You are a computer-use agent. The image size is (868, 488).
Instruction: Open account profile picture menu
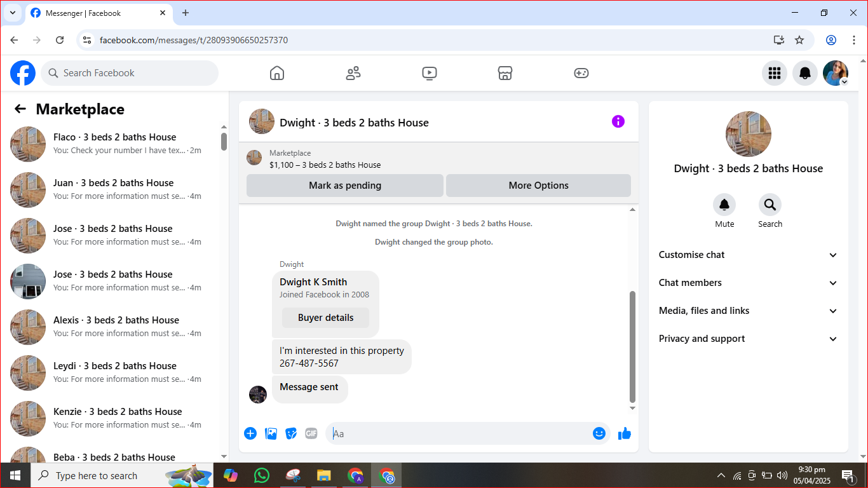[x=836, y=73]
